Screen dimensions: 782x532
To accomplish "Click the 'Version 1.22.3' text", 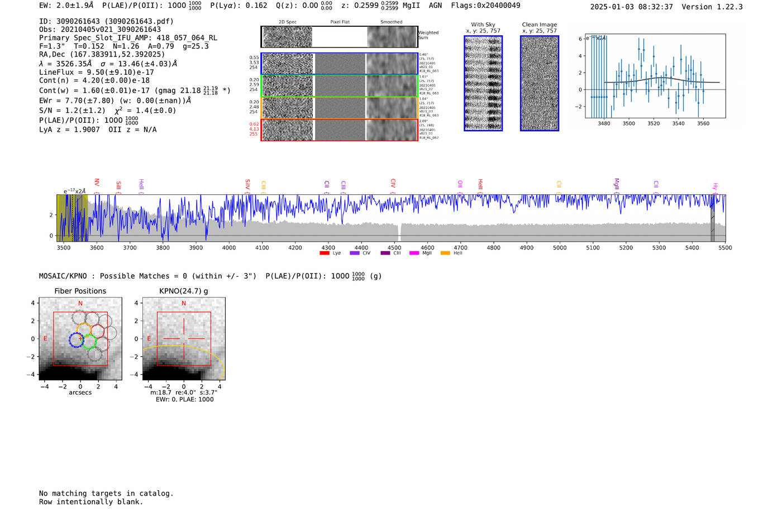I will click(713, 7).
